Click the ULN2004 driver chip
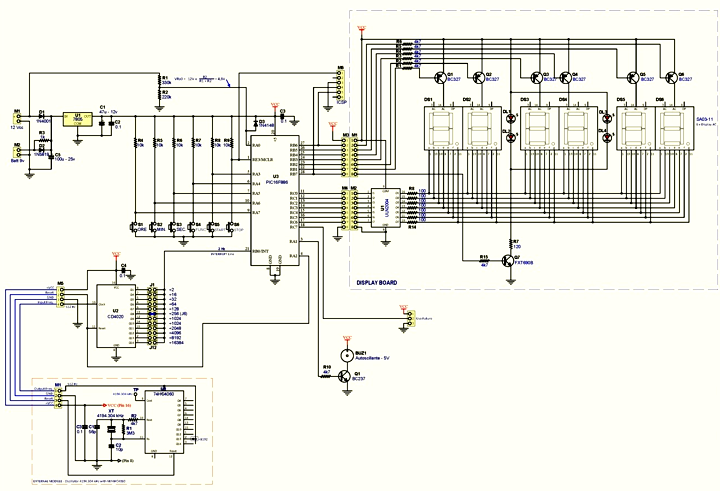 point(386,208)
